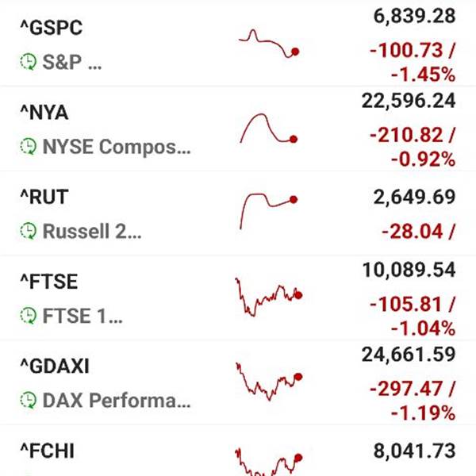Click the clock icon beside DAX Performance
Viewport: 476px width, 476px height.
coord(29,400)
